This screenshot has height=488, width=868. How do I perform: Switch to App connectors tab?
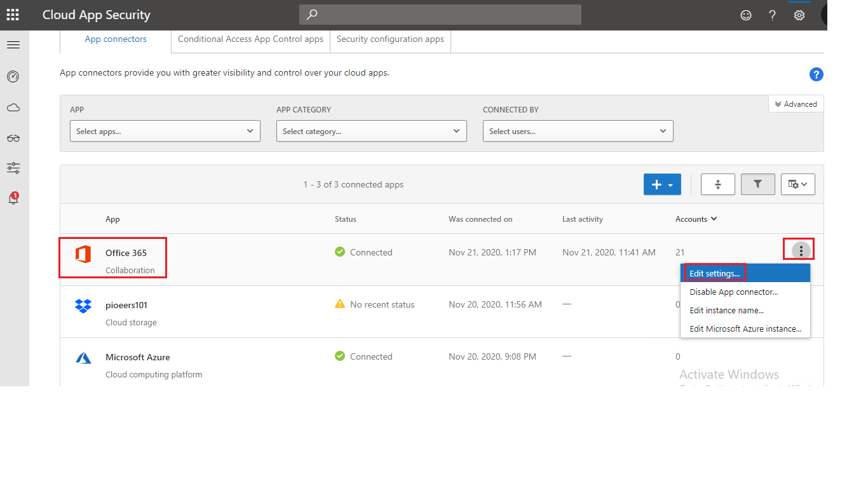click(x=116, y=39)
